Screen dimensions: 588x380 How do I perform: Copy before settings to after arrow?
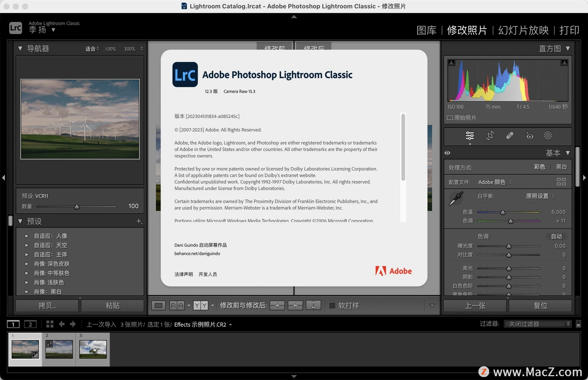277,306
